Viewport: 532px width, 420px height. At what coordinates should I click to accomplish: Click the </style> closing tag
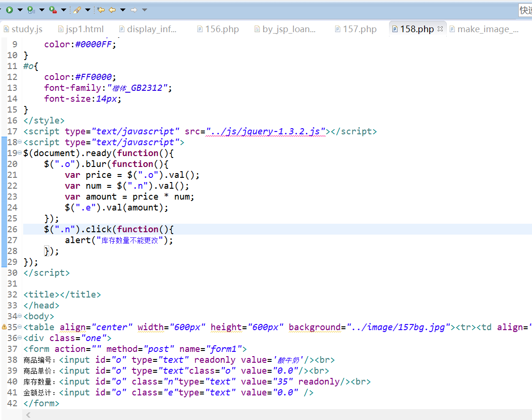pos(44,120)
